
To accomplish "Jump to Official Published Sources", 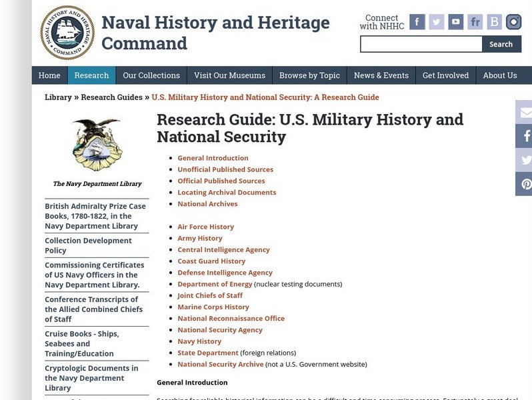I will [221, 181].
